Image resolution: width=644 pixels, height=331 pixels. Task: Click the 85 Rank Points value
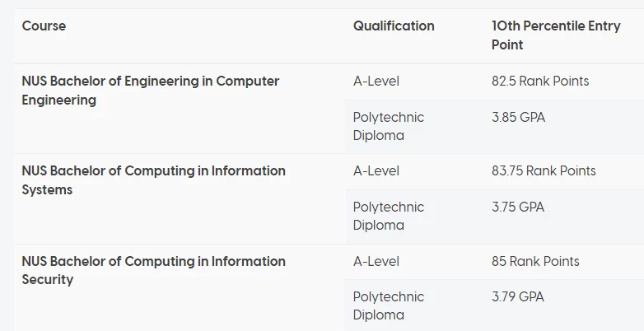(x=535, y=261)
